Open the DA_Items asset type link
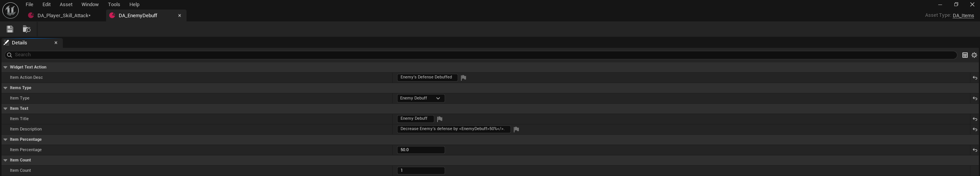This screenshot has height=176, width=980. 963,16
